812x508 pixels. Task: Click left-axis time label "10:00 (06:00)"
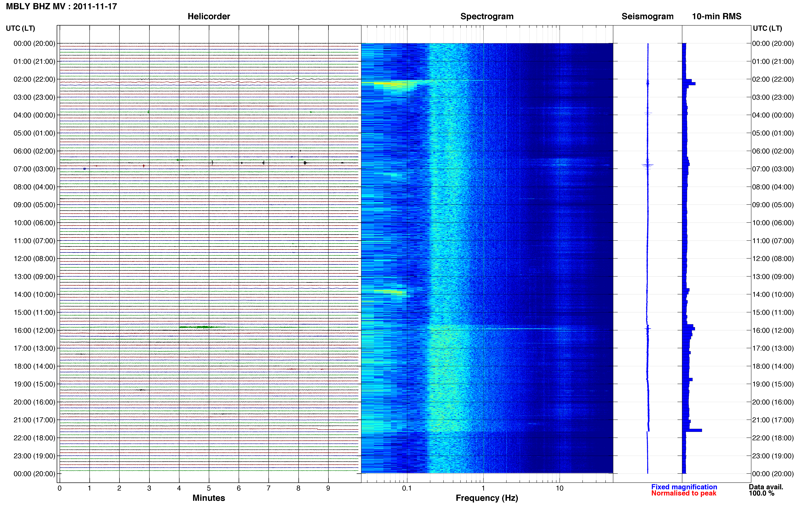coord(34,223)
